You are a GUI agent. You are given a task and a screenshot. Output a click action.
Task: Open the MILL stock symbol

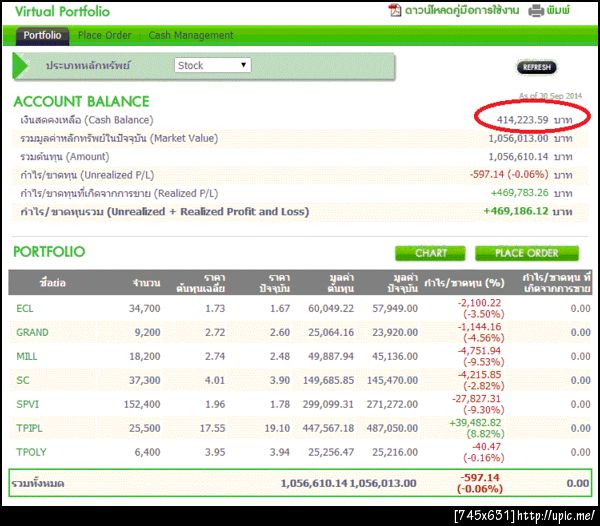point(26,357)
